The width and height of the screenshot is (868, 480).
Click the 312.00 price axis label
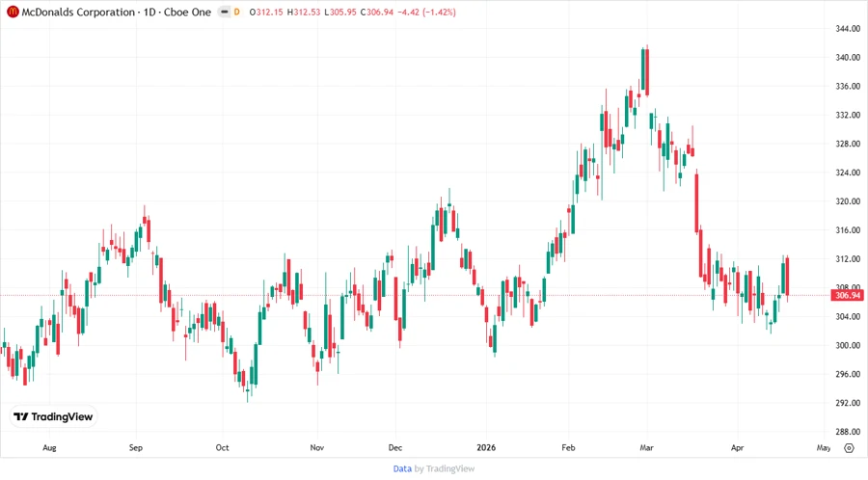click(x=848, y=259)
